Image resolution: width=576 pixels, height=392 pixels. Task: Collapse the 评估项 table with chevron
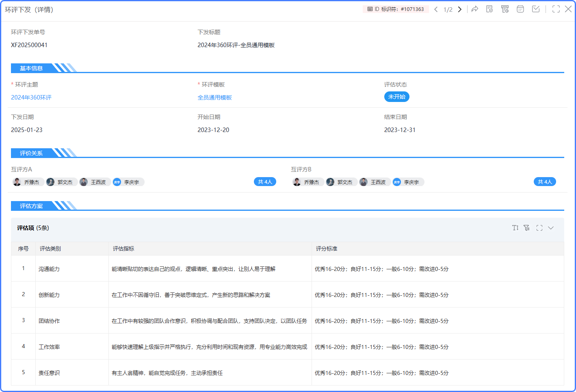[x=551, y=228]
